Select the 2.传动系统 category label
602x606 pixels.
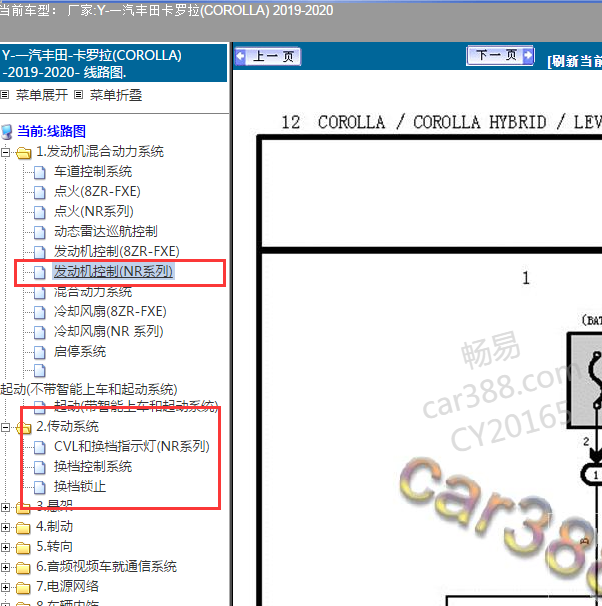(x=67, y=427)
